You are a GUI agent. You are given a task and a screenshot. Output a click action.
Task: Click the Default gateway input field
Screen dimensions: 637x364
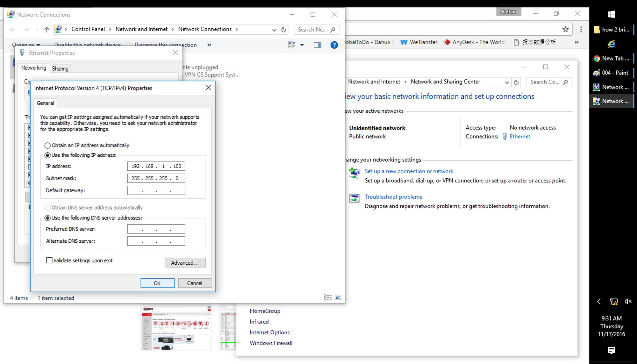pos(156,190)
